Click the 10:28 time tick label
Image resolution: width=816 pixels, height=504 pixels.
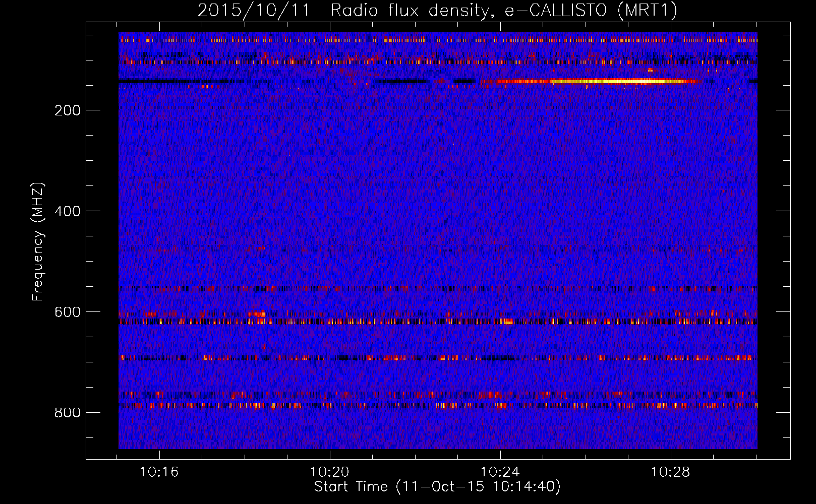pyautogui.click(x=671, y=472)
